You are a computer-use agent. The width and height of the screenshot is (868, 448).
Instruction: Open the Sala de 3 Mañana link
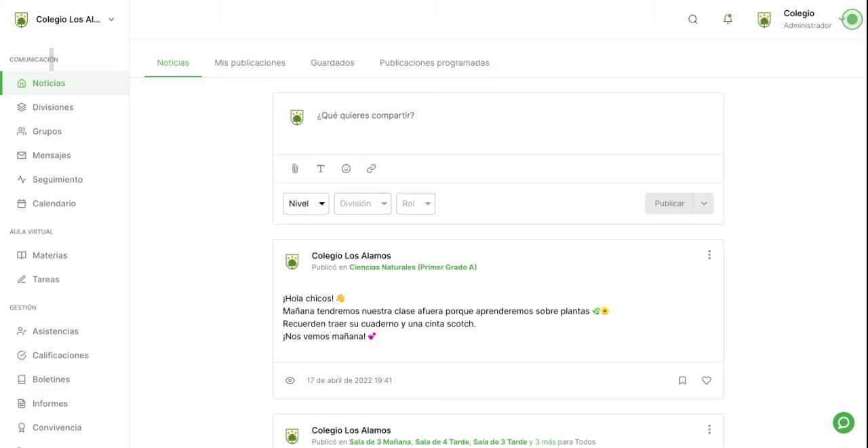point(380,442)
